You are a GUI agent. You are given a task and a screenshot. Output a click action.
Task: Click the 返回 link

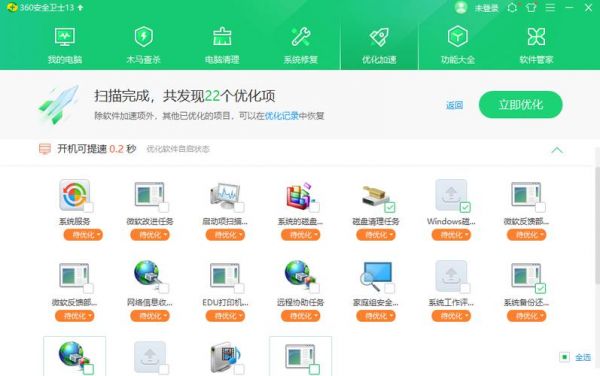(455, 105)
